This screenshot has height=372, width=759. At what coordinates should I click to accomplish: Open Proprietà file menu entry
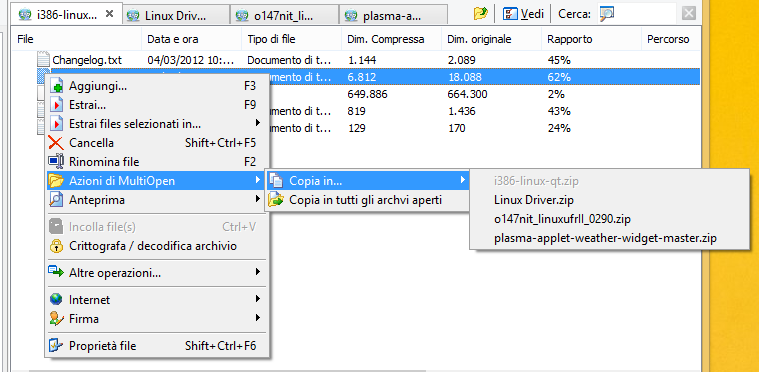tap(155, 346)
